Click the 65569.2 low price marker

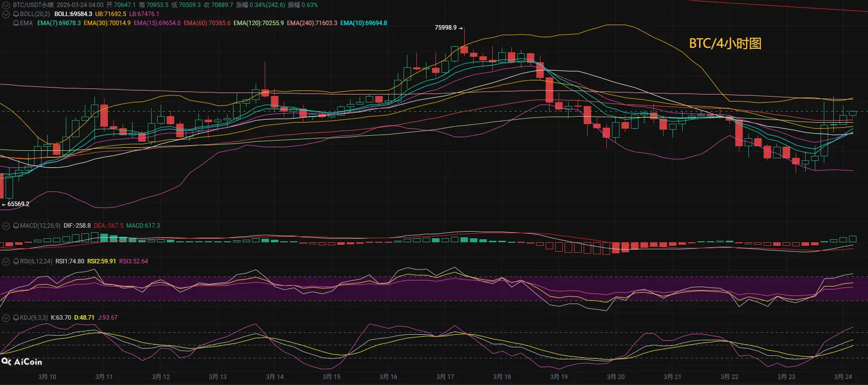(x=16, y=204)
